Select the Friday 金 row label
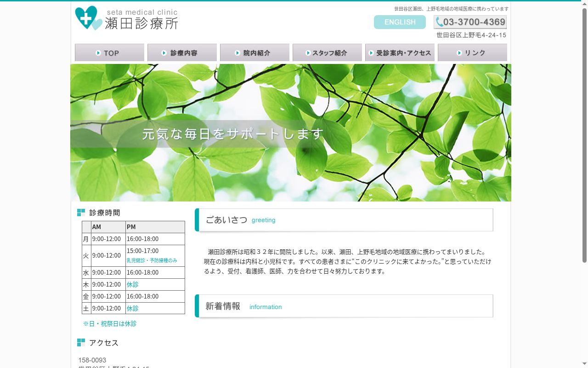Screen dimensions: 588x368 pos(86,296)
